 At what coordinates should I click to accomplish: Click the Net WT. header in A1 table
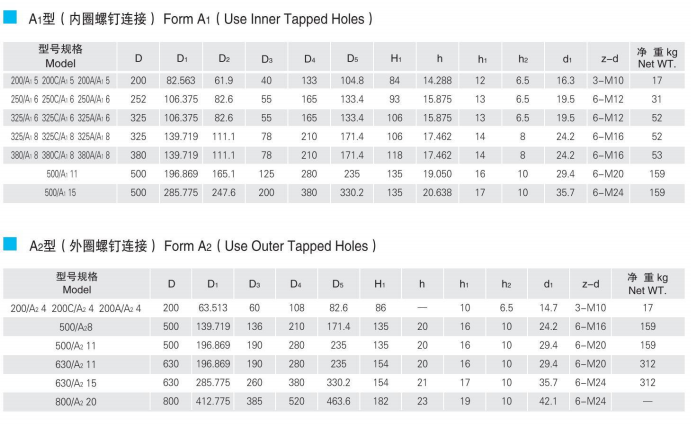point(657,56)
